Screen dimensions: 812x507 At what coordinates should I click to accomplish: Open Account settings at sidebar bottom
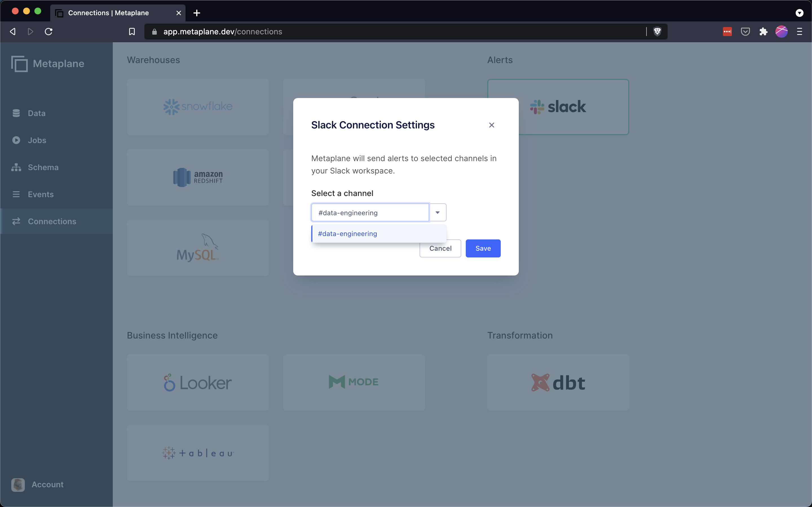tap(47, 484)
